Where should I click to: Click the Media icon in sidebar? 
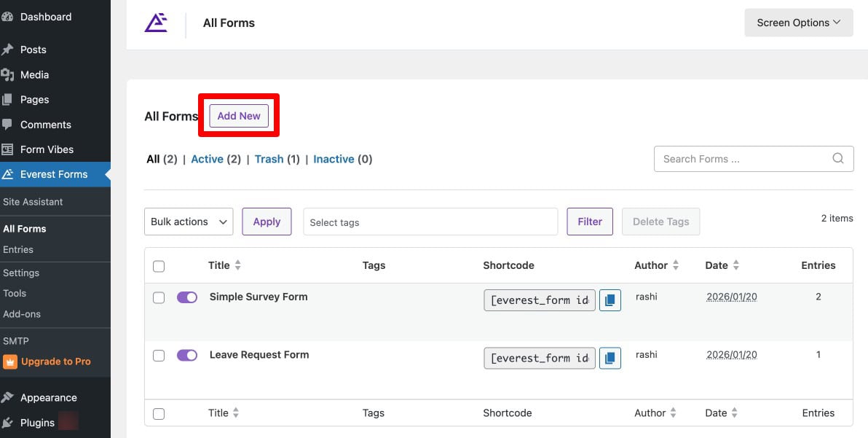(x=7, y=75)
